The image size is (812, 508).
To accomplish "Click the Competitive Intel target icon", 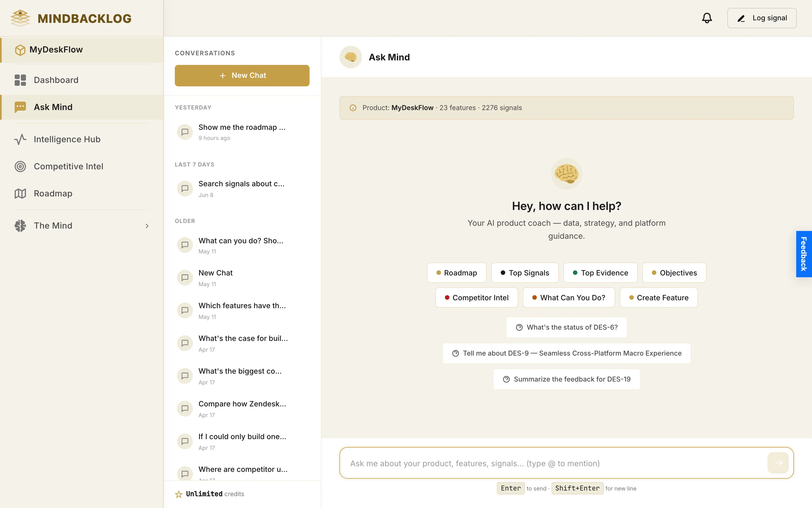I will pyautogui.click(x=20, y=166).
